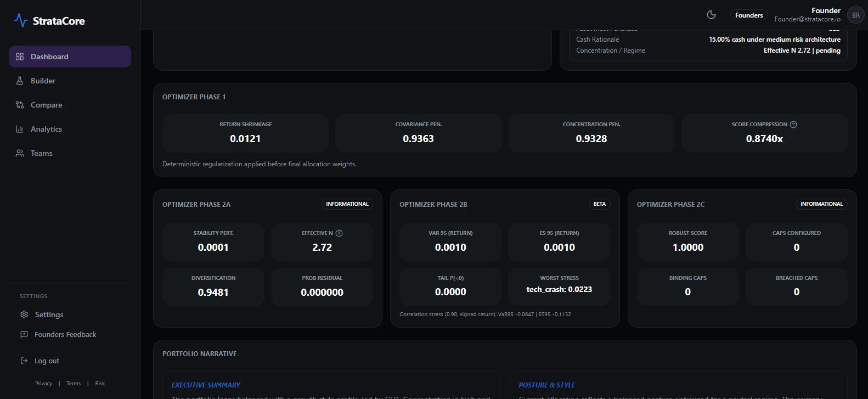This screenshot has height=399, width=868.
Task: Select the Covariance Pen. value 0.9363
Action: tap(418, 139)
